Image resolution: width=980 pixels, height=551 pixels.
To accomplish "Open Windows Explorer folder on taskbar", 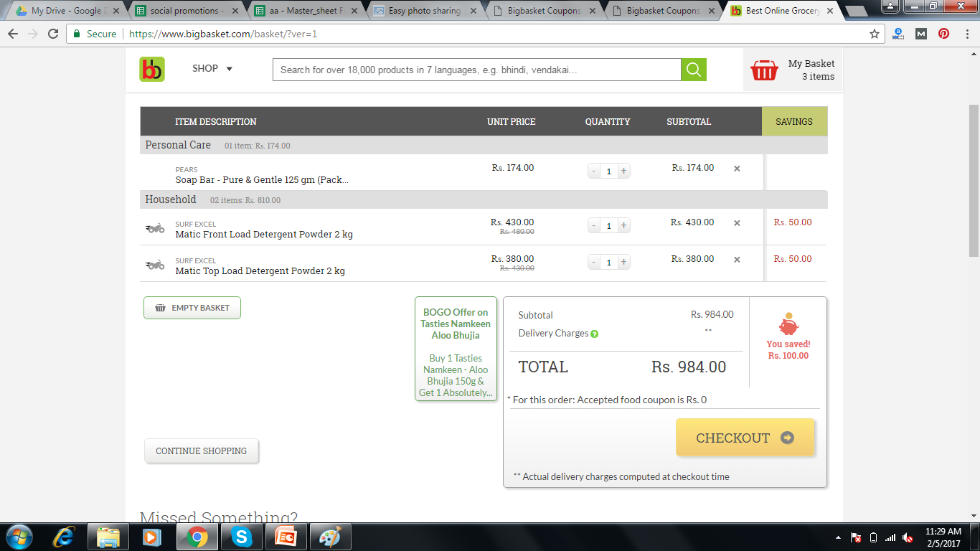I will point(108,537).
